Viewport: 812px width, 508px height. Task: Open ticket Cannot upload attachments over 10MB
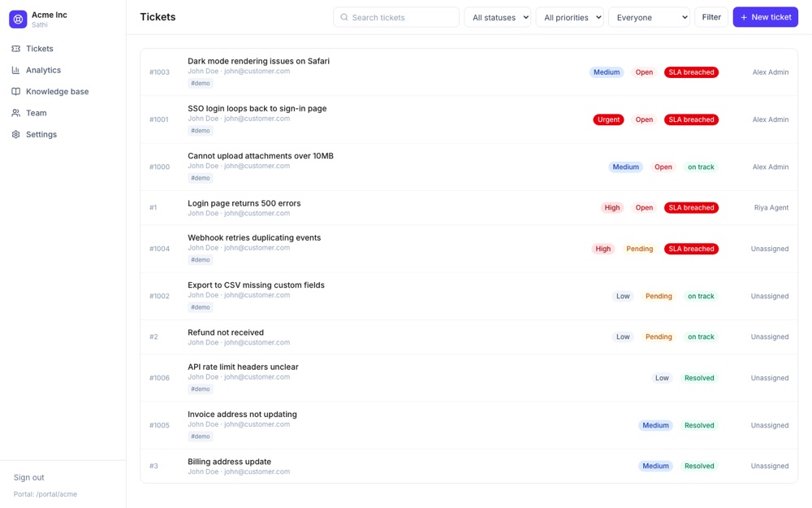[261, 156]
